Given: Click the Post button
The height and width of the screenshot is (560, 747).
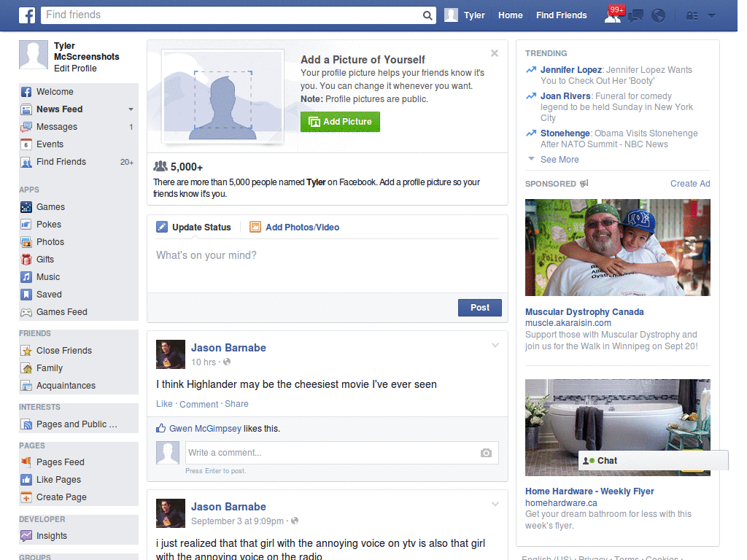Looking at the screenshot, I should click(480, 308).
